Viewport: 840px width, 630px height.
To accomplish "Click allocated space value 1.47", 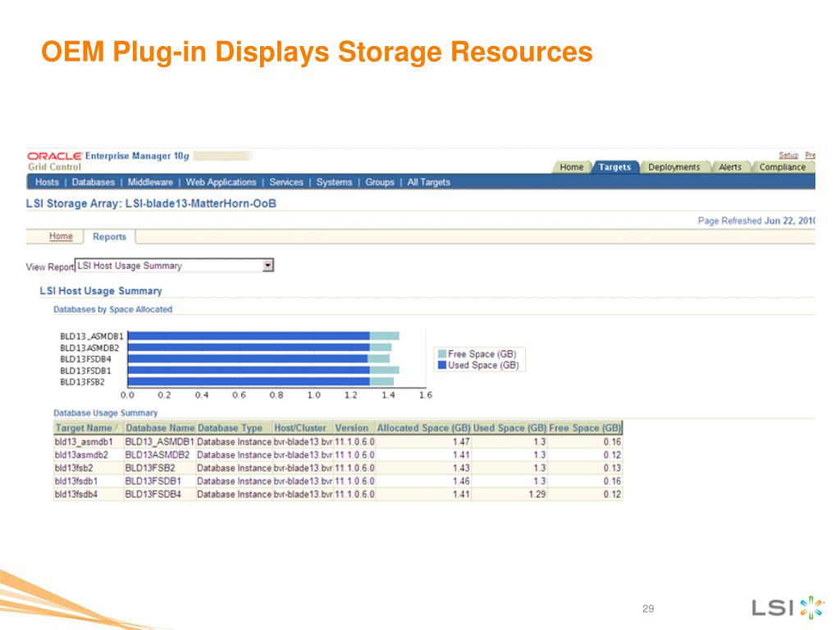I will coord(461,442).
